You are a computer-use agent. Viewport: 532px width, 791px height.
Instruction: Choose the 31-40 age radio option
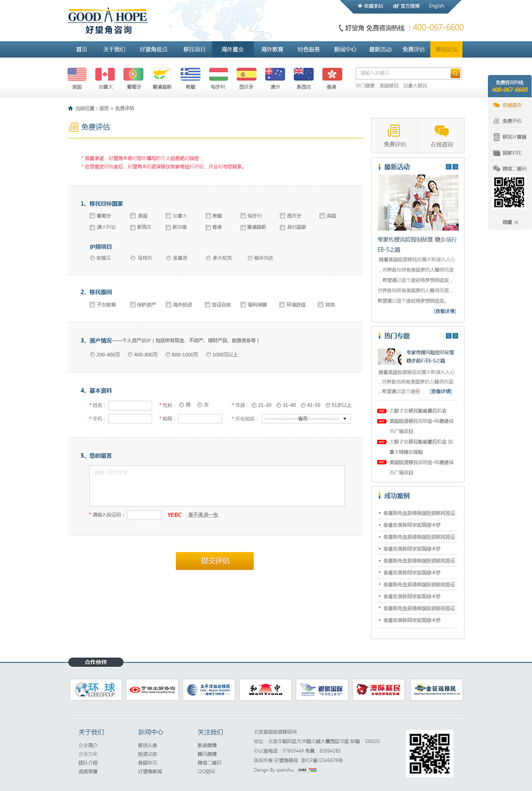click(279, 405)
